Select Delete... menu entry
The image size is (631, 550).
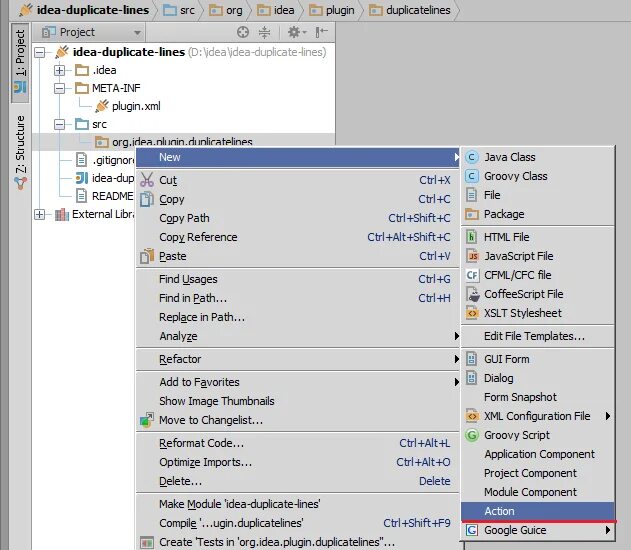(297, 481)
